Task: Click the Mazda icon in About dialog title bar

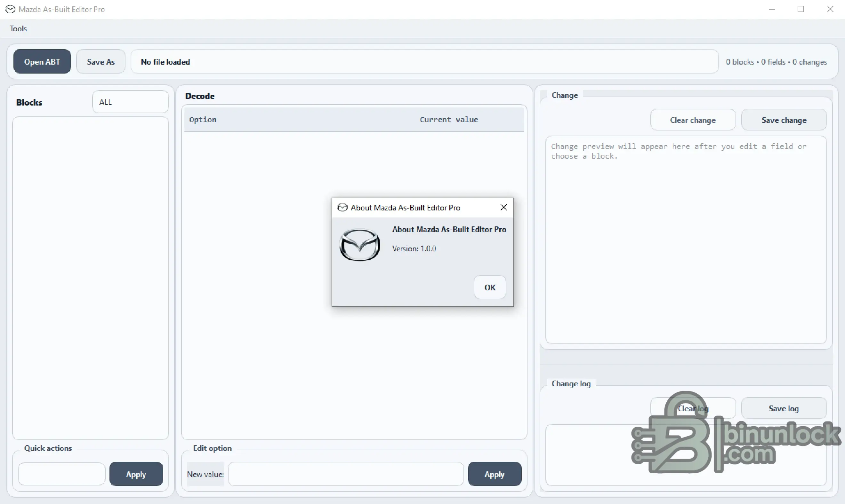Action: pyautogui.click(x=342, y=208)
